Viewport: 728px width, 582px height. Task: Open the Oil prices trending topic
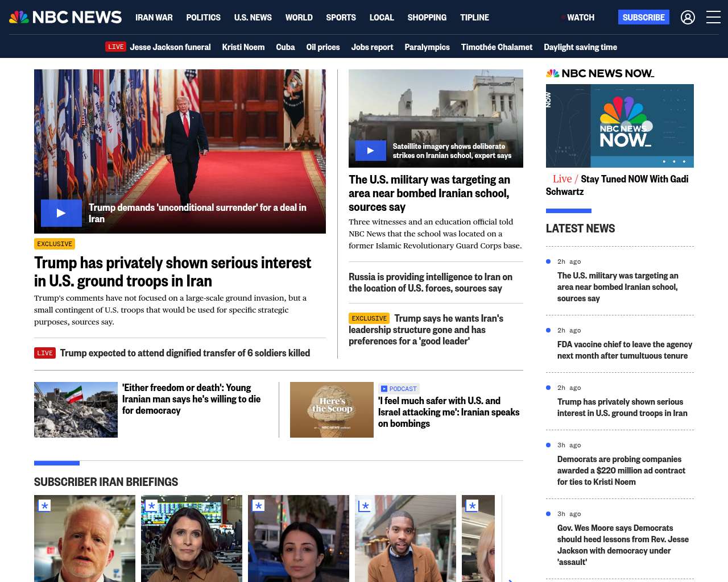[322, 47]
